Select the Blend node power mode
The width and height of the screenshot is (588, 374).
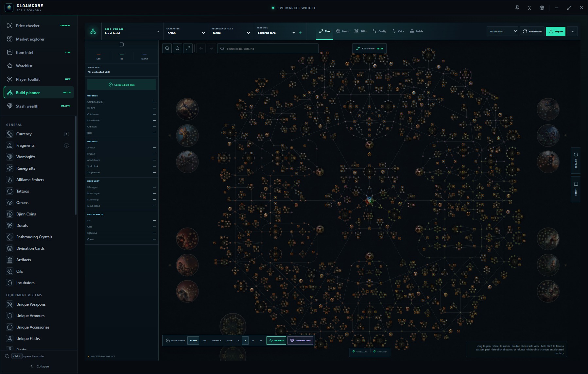pos(193,341)
